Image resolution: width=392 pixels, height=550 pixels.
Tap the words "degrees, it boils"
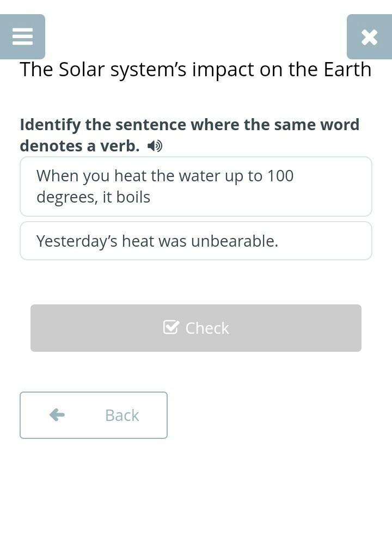93,197
